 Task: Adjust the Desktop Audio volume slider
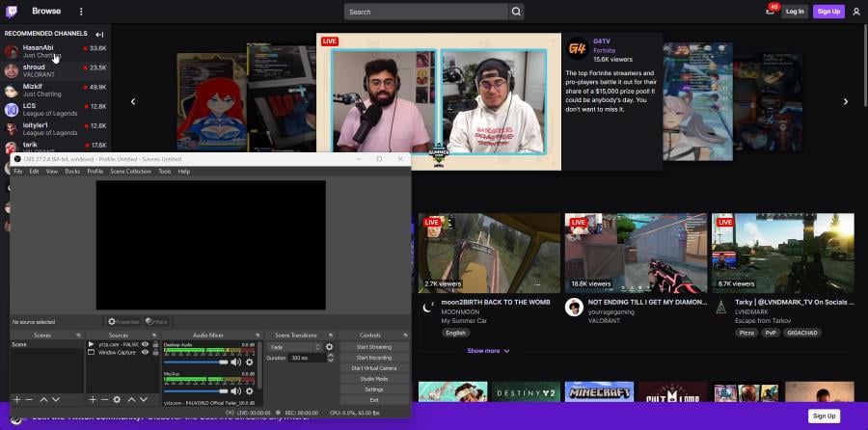point(196,362)
